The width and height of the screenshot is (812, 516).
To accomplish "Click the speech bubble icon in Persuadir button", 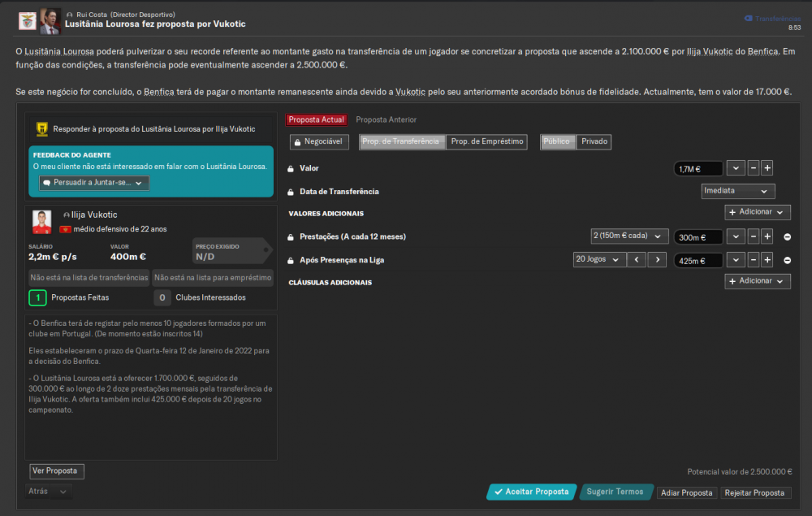I will coord(47,183).
